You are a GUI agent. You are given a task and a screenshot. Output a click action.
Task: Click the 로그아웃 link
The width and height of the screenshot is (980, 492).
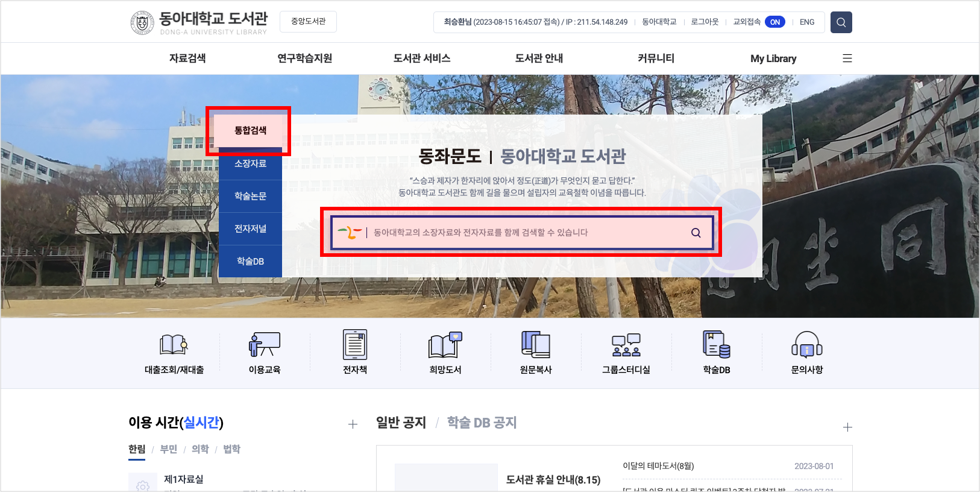[705, 22]
